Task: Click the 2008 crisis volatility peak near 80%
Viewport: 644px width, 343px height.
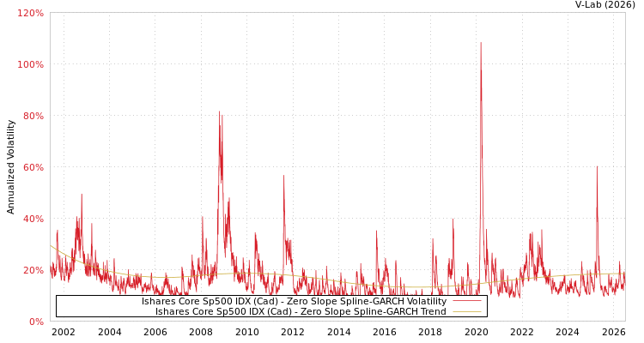Action: click(x=219, y=111)
